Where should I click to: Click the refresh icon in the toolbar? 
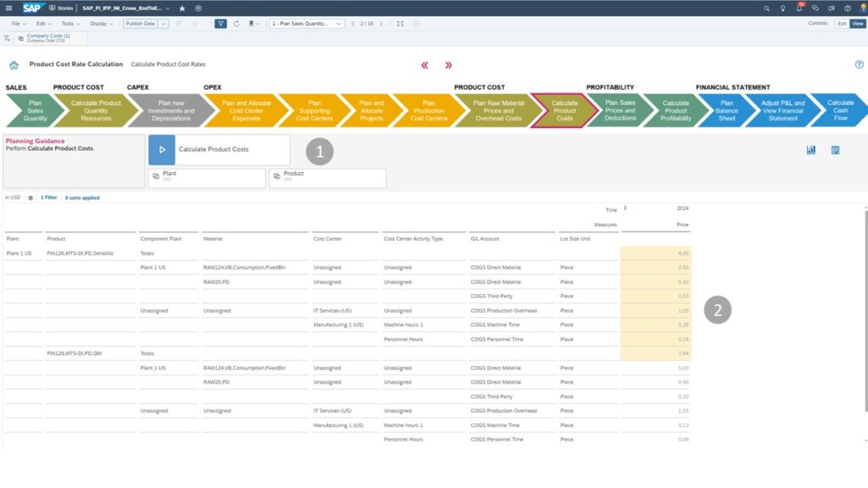(236, 24)
